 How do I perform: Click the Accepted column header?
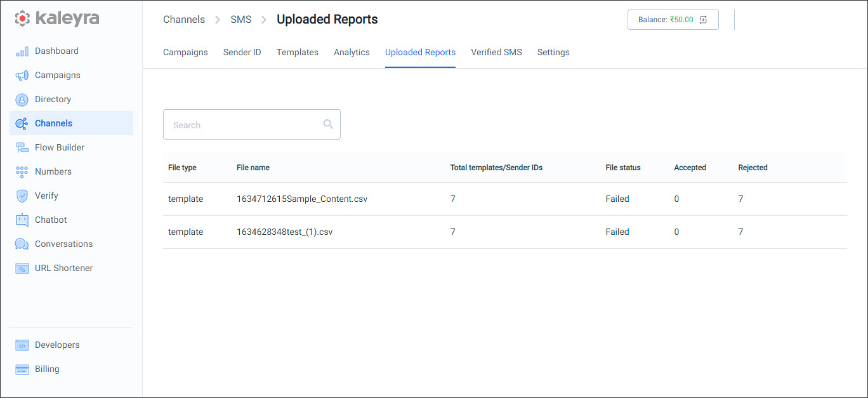pyautogui.click(x=690, y=168)
